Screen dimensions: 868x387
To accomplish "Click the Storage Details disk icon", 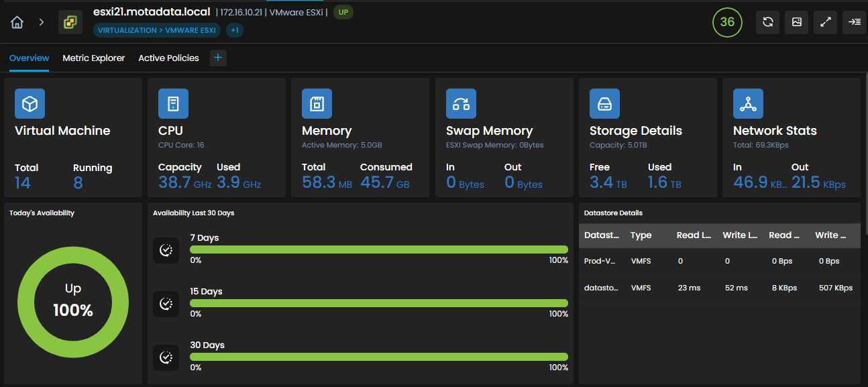I will [604, 103].
